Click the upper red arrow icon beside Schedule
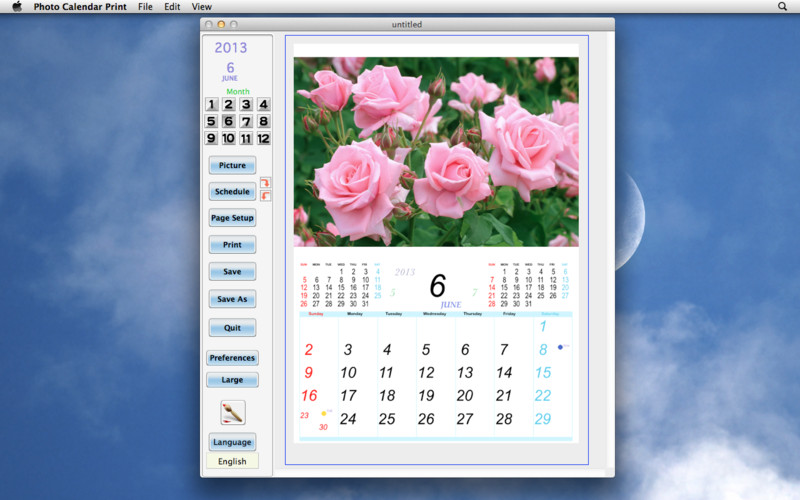 [x=265, y=183]
